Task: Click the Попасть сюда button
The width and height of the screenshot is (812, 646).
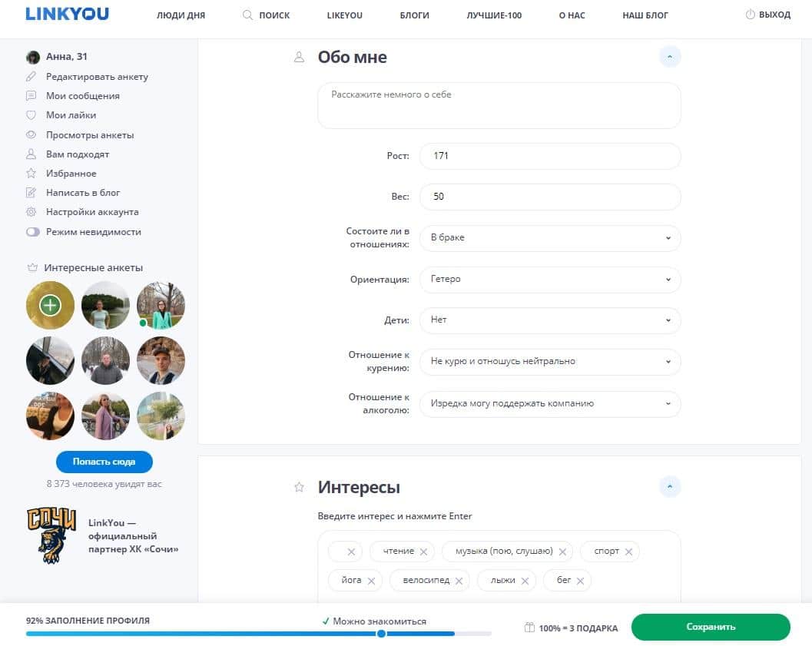Action: tap(104, 462)
